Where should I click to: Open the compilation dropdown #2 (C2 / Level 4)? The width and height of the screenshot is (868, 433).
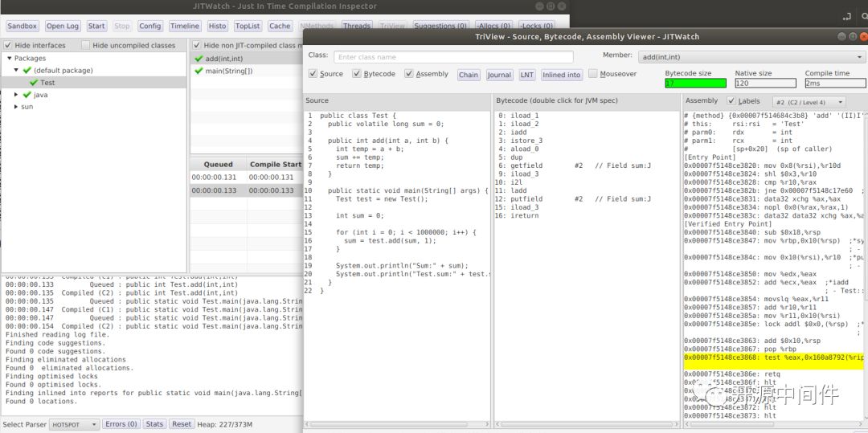809,102
